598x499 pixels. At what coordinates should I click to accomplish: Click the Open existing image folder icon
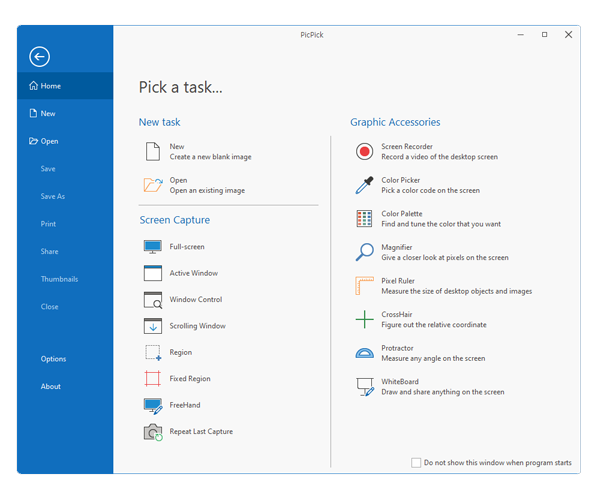click(153, 185)
